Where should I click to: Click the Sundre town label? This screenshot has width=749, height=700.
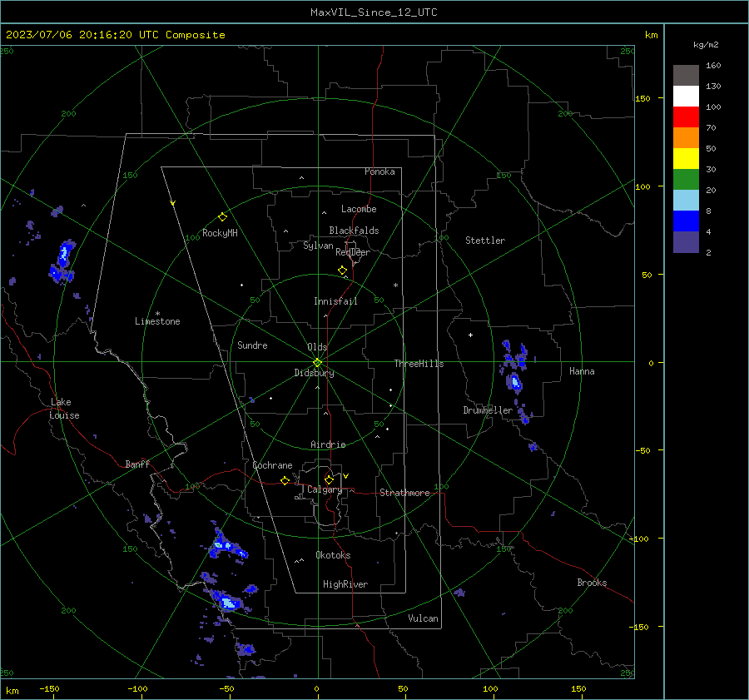252,345
